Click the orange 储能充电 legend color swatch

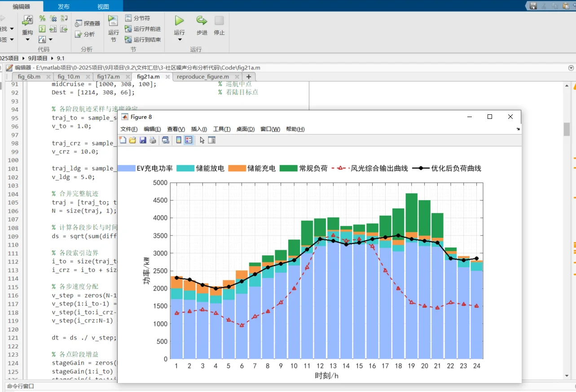(237, 168)
